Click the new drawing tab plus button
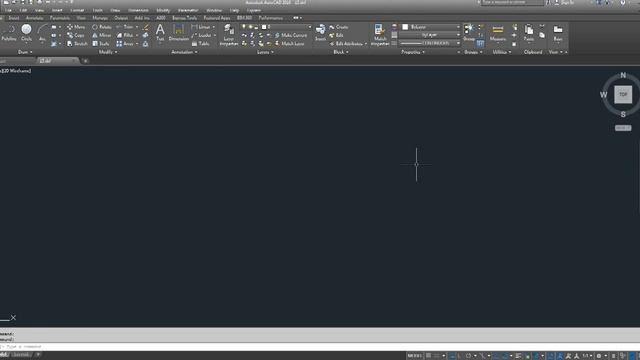The height and width of the screenshot is (360, 640). [x=85, y=61]
